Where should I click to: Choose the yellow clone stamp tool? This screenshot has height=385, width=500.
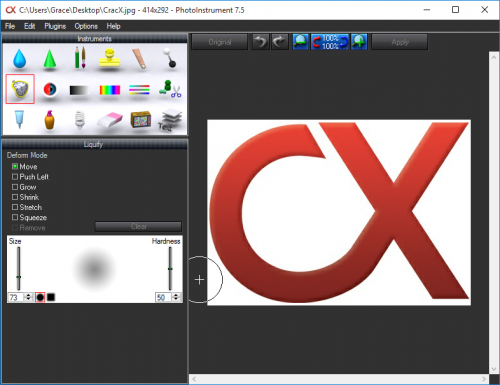109,59
